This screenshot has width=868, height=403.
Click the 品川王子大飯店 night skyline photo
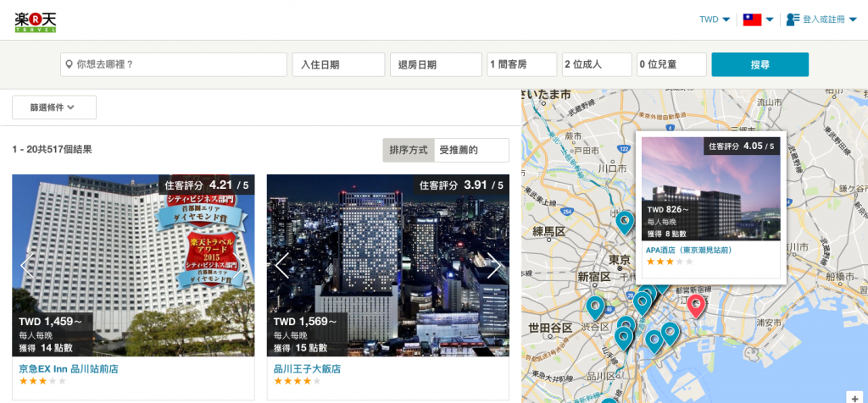[388, 265]
